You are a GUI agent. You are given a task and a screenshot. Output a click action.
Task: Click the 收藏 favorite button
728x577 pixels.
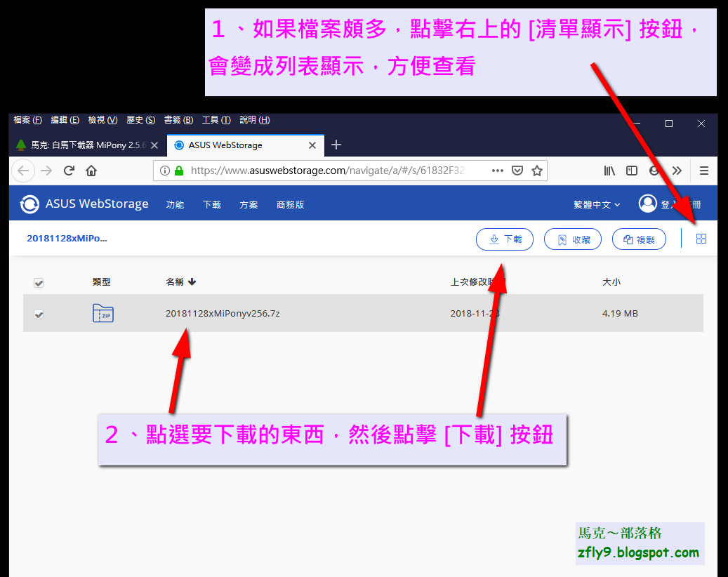(573, 239)
